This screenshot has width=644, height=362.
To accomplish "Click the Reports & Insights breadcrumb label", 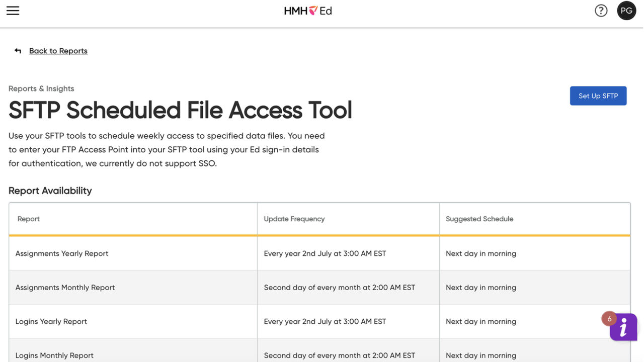I will pyautogui.click(x=41, y=88).
